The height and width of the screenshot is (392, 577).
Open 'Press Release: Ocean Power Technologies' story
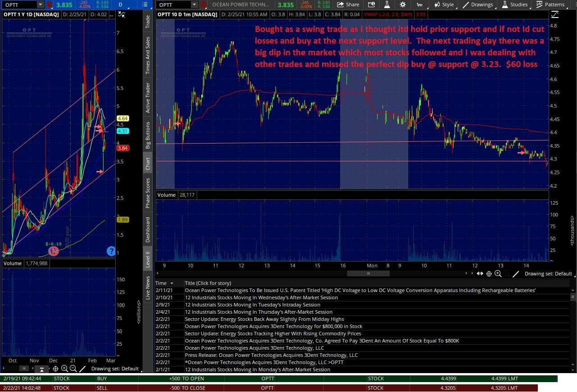click(x=271, y=355)
